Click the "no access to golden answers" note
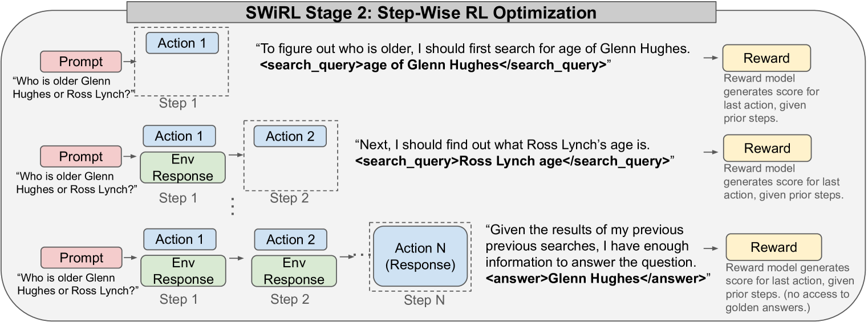Viewport: 868px width, 322px height. [x=787, y=300]
